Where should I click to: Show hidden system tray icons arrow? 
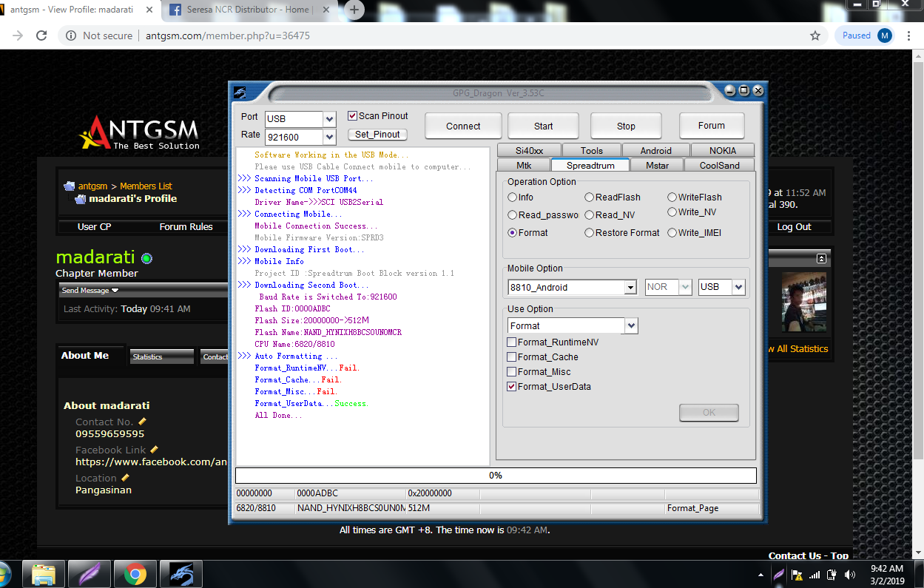(x=761, y=575)
